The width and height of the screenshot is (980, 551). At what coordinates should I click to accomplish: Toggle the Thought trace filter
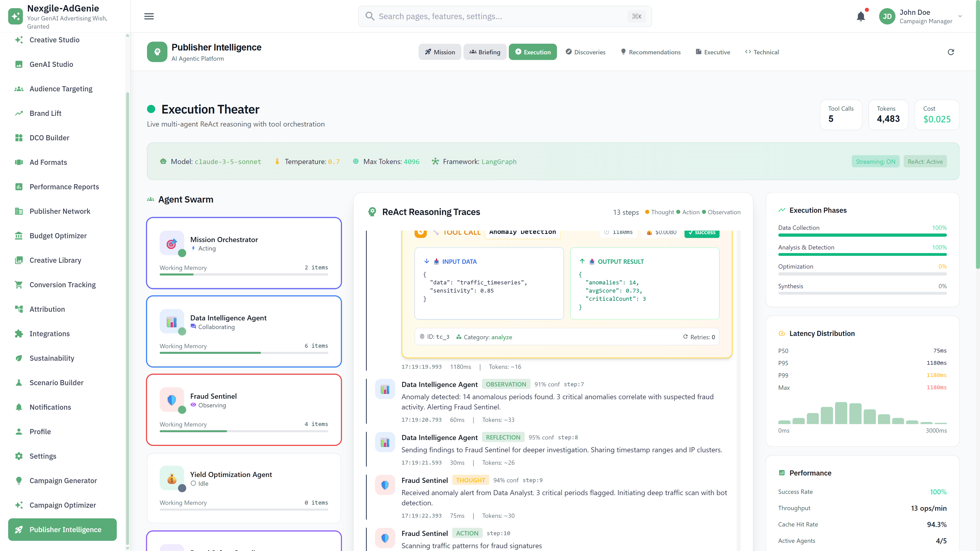pos(660,212)
